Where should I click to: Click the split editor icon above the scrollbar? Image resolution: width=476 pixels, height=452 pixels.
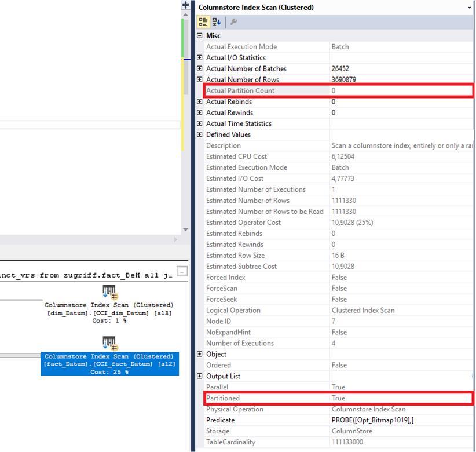click(x=185, y=5)
